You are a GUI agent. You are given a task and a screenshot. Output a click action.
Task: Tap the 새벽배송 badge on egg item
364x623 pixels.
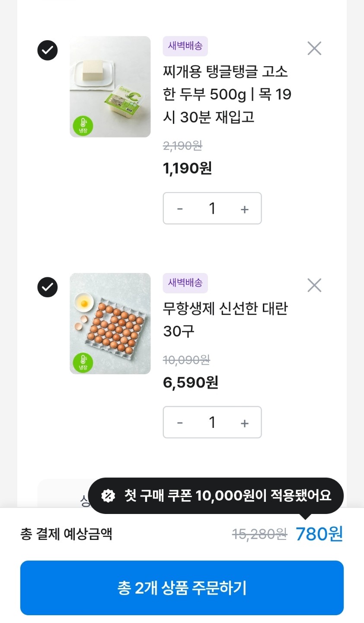(x=185, y=283)
